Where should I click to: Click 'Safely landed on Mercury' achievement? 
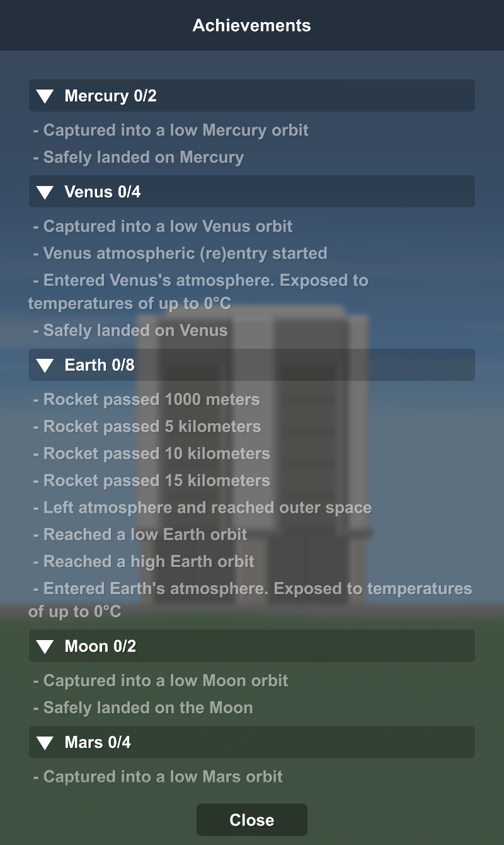143,157
